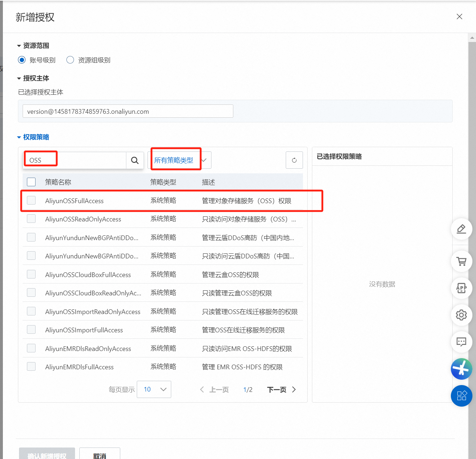Click 已选择权限策略 panel title
Viewport: 476px width, 459px height.
339,156
